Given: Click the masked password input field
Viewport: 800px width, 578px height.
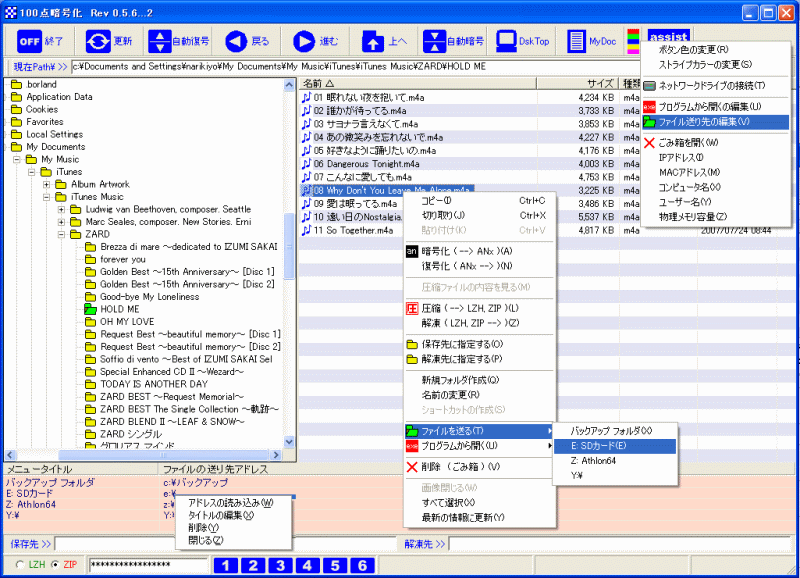Looking at the screenshot, I should (147, 565).
